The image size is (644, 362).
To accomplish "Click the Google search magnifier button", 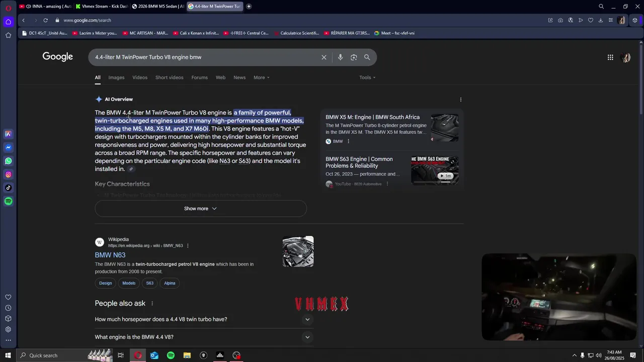I will 367,57.
